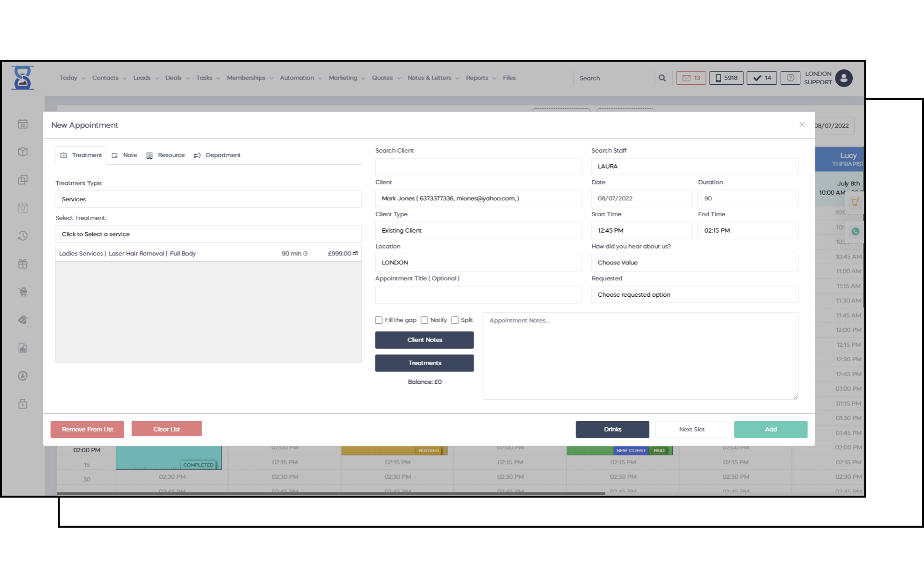The image size is (924, 578).
Task: Click the horizontal calendar scrollbar
Action: [x=330, y=493]
